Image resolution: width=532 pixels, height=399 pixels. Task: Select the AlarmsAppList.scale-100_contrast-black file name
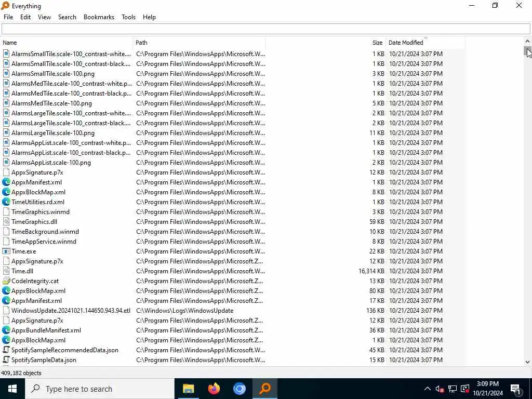[x=71, y=152]
